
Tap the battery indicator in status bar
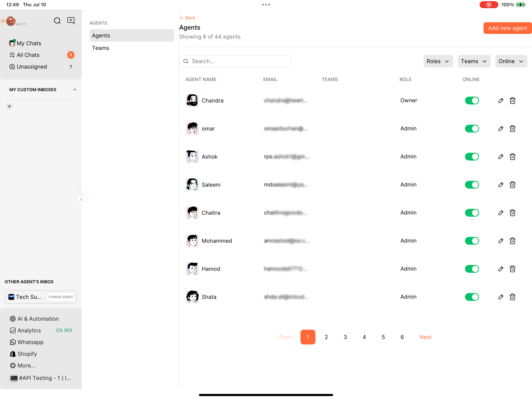pos(521,4)
